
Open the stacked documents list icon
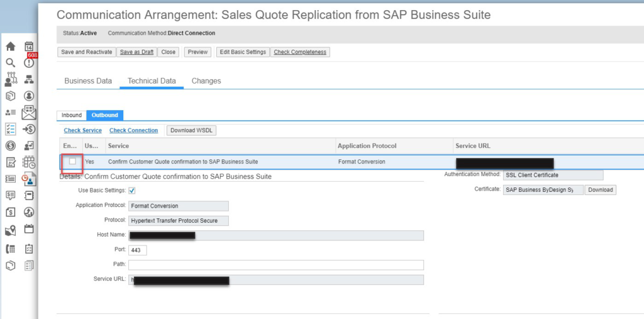(29, 266)
